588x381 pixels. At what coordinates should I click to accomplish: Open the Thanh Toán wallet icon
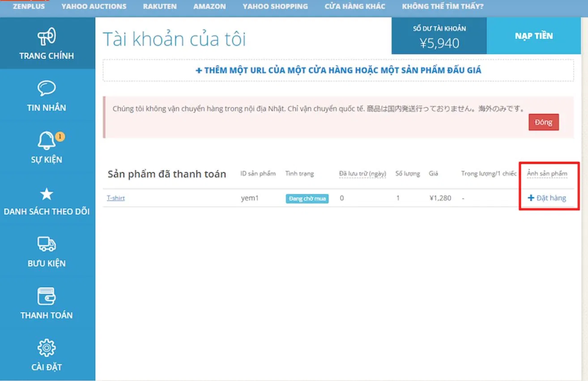(47, 296)
